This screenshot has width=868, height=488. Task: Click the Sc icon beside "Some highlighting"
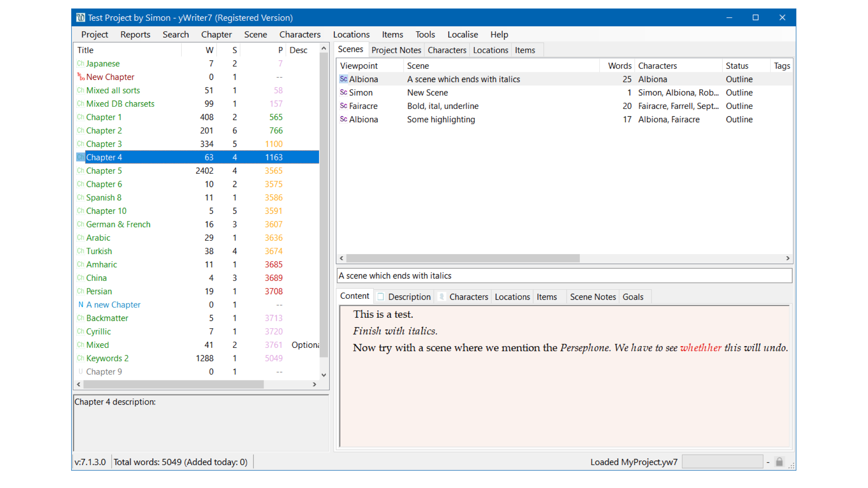[343, 119]
